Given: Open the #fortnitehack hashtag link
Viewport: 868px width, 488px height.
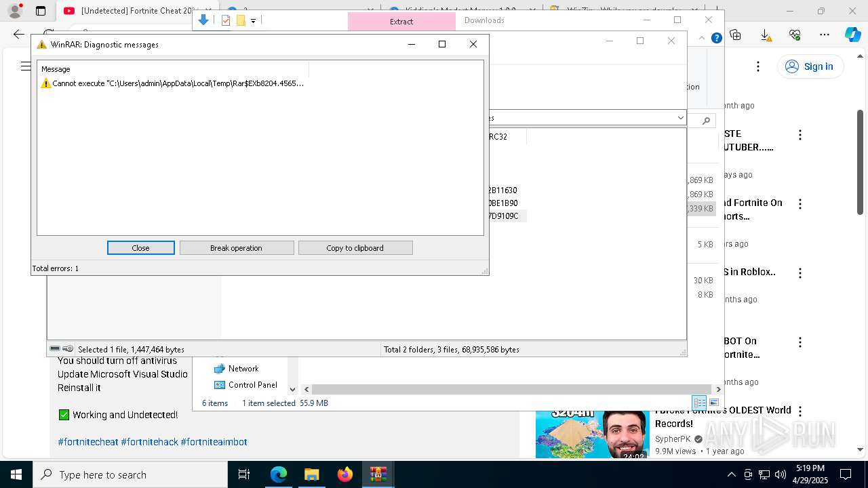Looking at the screenshot, I should [149, 442].
